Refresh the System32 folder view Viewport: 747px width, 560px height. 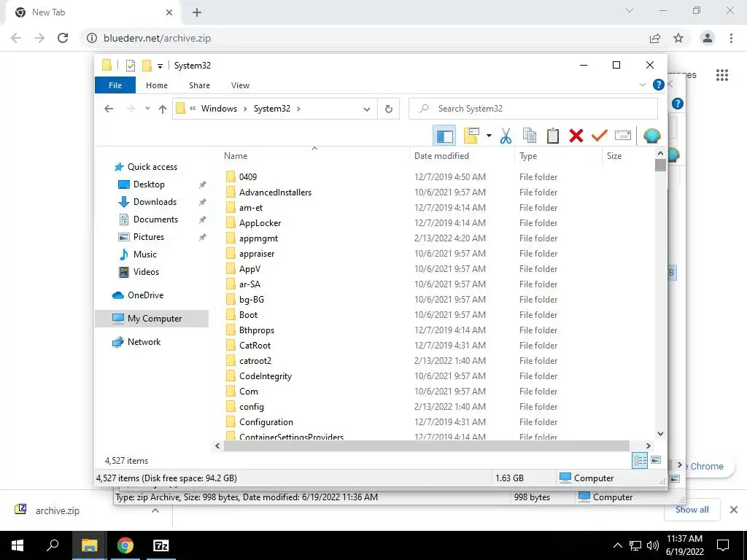coord(389,109)
